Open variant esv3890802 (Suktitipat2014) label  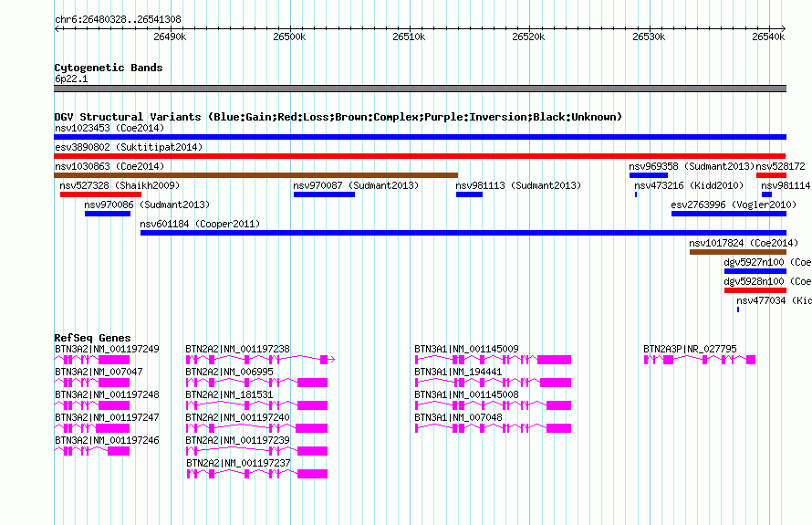click(x=129, y=147)
